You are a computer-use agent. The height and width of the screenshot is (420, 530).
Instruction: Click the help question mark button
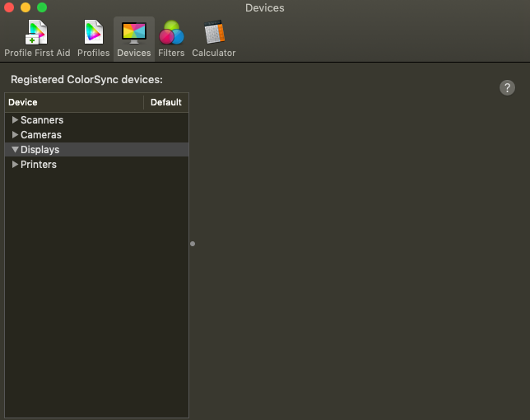(x=507, y=88)
